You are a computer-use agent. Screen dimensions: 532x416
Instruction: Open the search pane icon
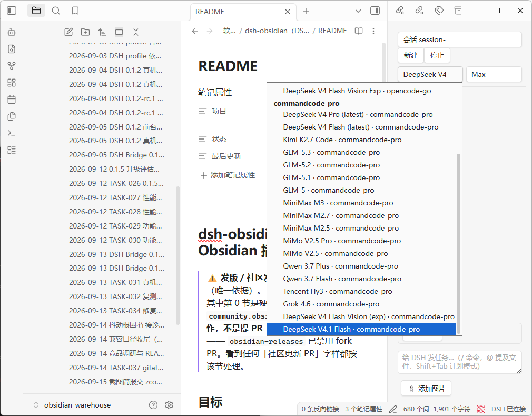click(56, 11)
